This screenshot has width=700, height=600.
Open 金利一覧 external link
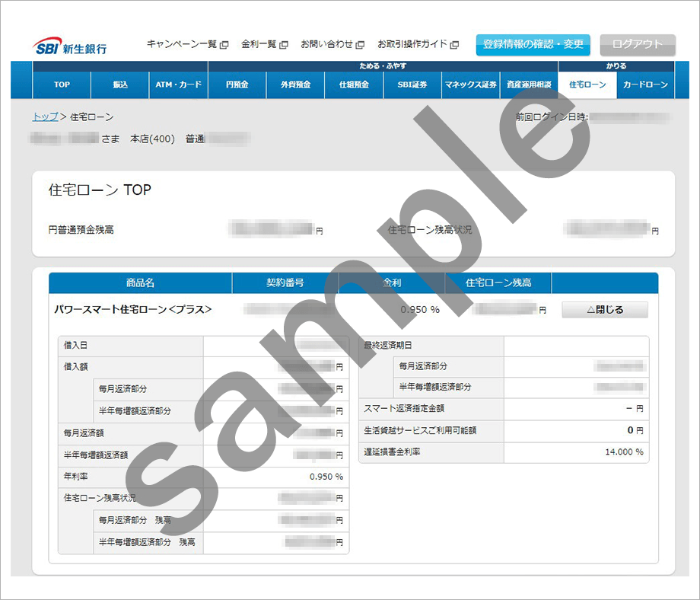point(264,44)
